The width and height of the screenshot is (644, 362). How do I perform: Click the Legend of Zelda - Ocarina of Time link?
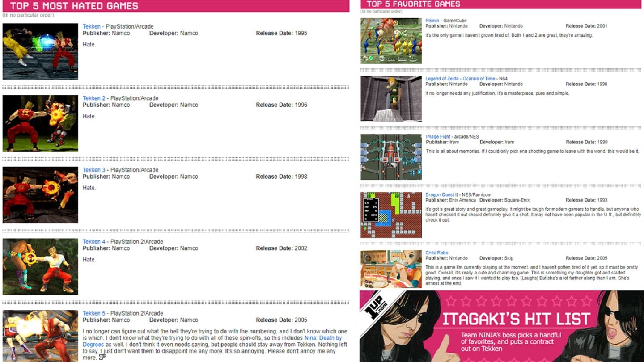point(460,79)
